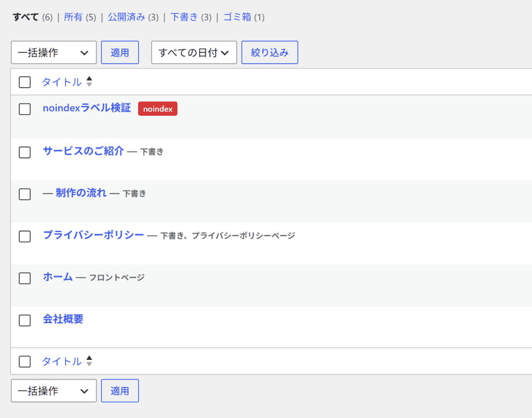Image resolution: width=532 pixels, height=418 pixels.
Task: Filter by 下書き (3) pages
Action: 191,17
